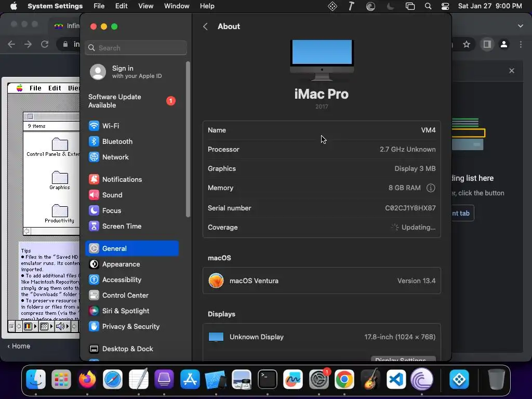The image size is (532, 399).
Task: Launch Google Chrome from the Dock
Action: tap(344, 379)
